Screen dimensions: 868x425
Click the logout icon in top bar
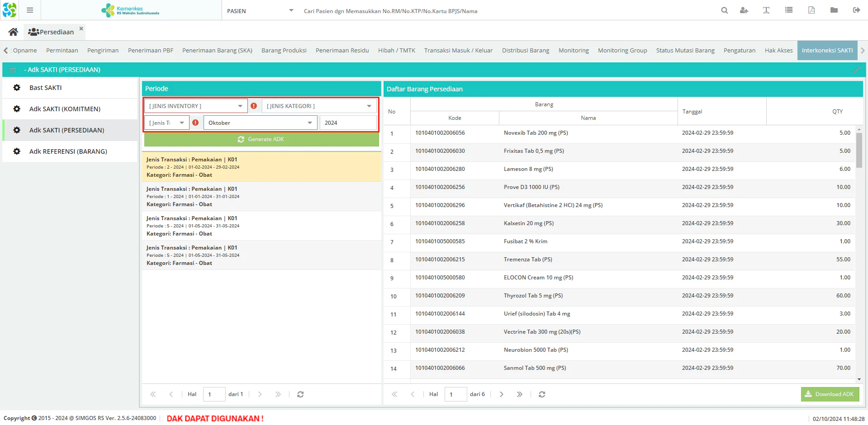coord(856,10)
